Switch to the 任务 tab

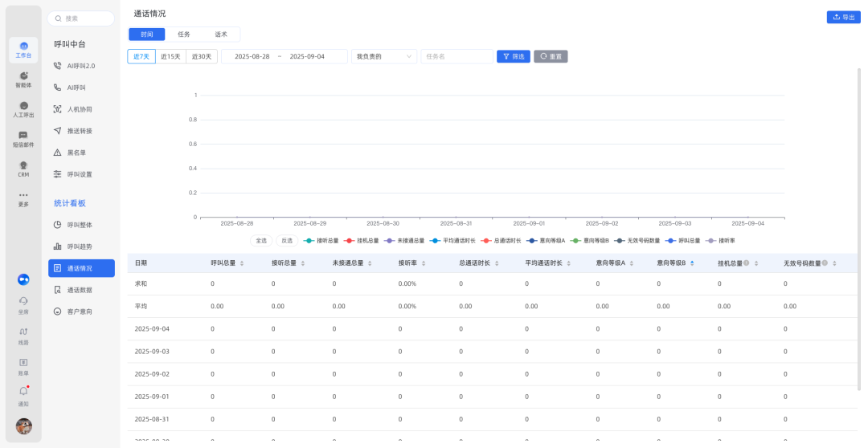(x=184, y=35)
